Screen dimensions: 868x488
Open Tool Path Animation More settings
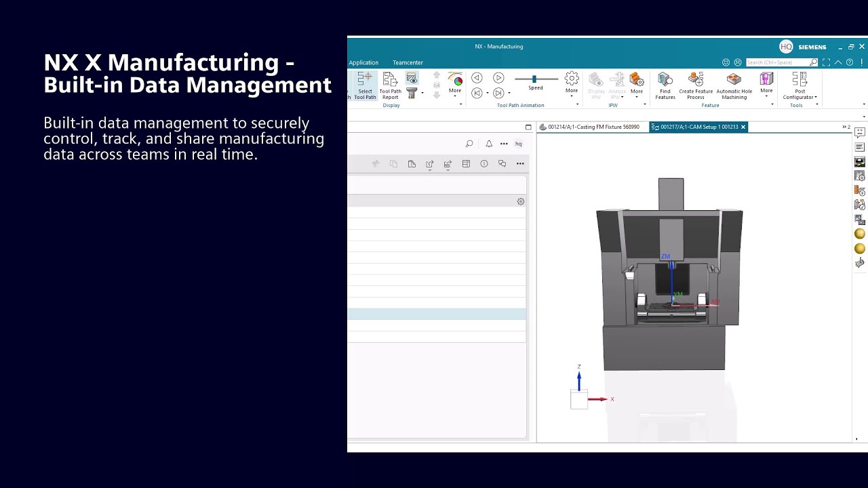[572, 83]
